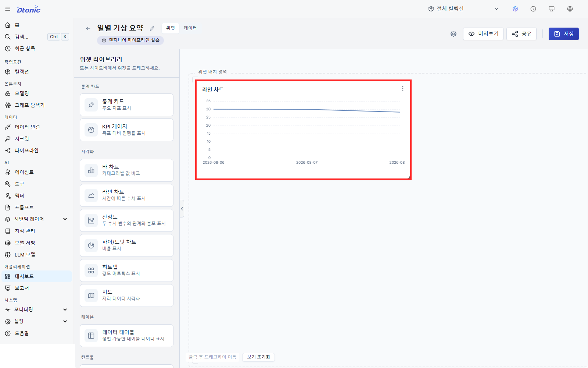The image size is (588, 368).
Task: Open 모델링 ontology page
Action: click(37, 93)
